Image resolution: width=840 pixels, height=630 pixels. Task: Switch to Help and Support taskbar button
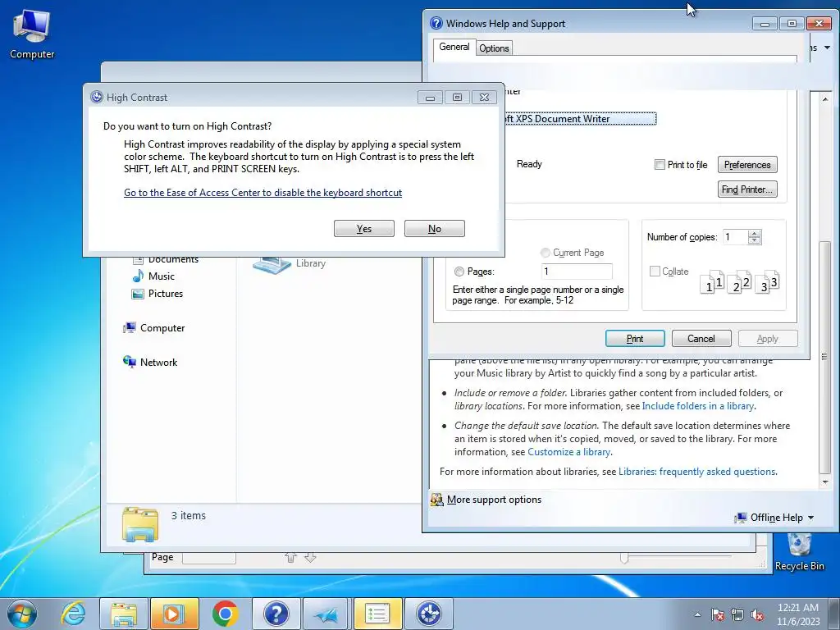(x=276, y=614)
